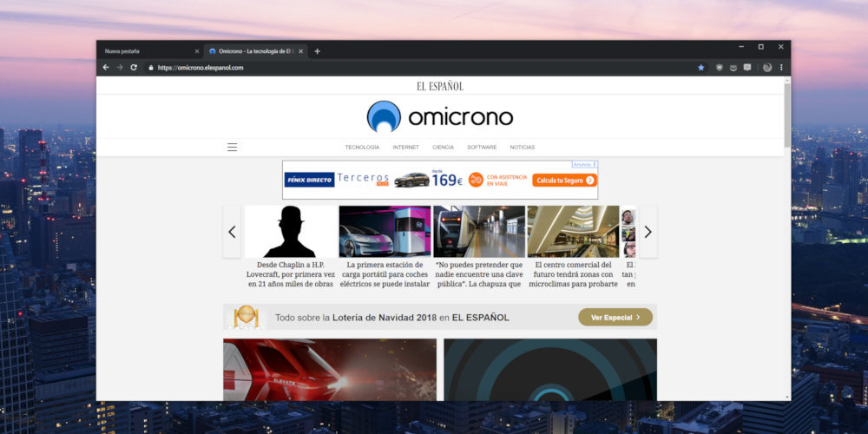Screen dimensions: 868x434
Task: Open the speech bubble extension icon
Action: (746, 68)
